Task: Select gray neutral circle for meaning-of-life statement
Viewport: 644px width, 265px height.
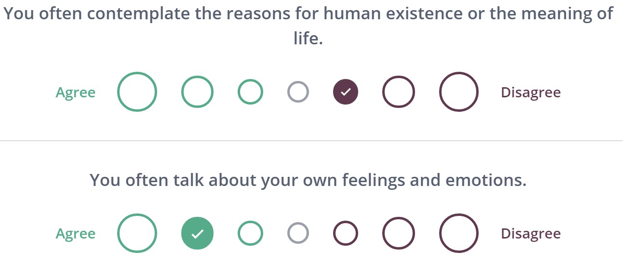Action: point(298,92)
